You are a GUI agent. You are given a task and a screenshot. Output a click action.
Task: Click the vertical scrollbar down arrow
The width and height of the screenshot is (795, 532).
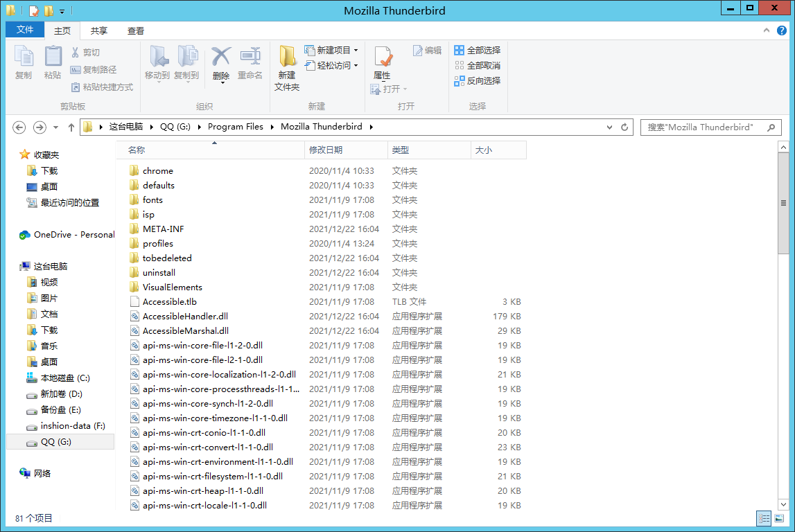783,504
